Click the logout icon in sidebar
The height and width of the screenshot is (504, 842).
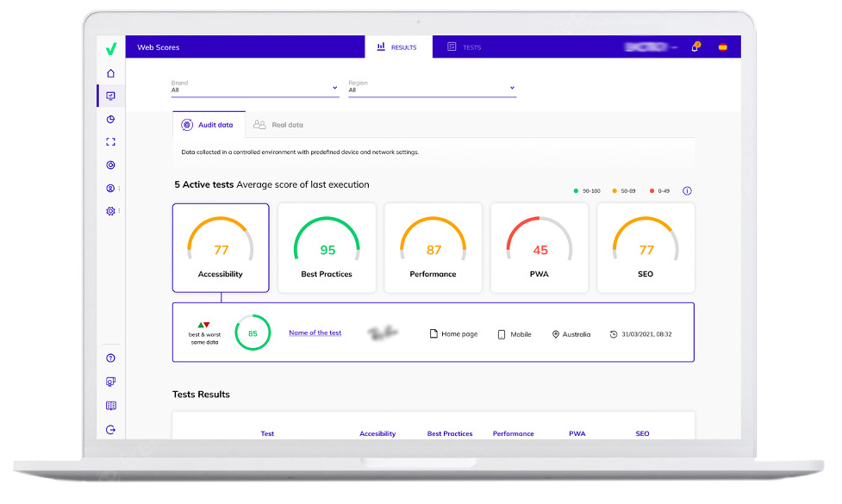coord(110,430)
